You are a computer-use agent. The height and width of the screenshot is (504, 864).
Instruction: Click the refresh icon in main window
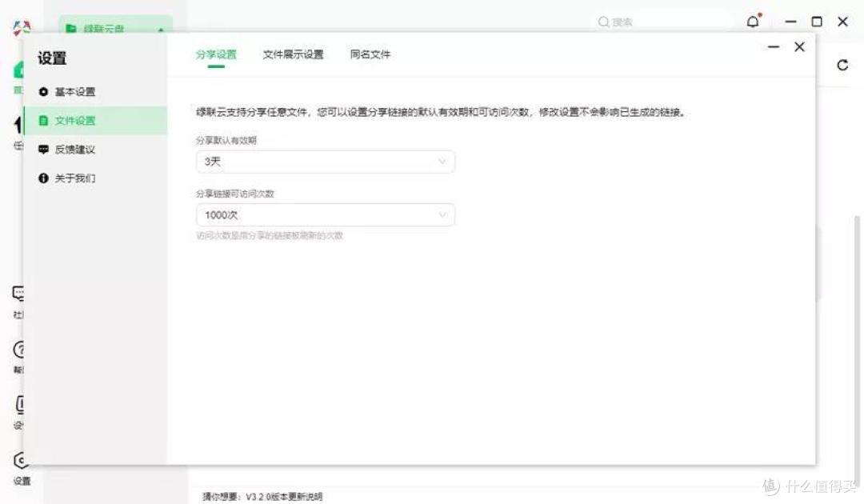point(842,65)
